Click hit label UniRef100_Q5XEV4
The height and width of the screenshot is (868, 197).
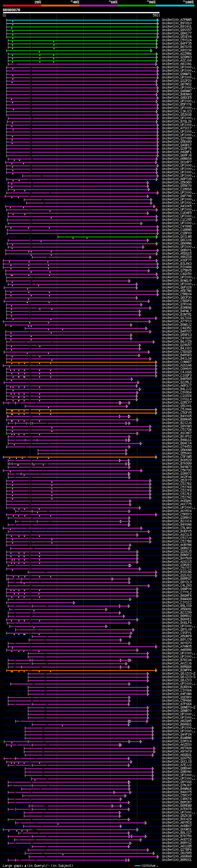coord(177,37)
